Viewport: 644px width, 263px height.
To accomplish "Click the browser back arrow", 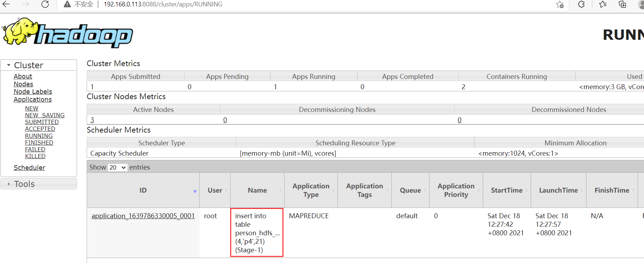I will tap(6, 4).
